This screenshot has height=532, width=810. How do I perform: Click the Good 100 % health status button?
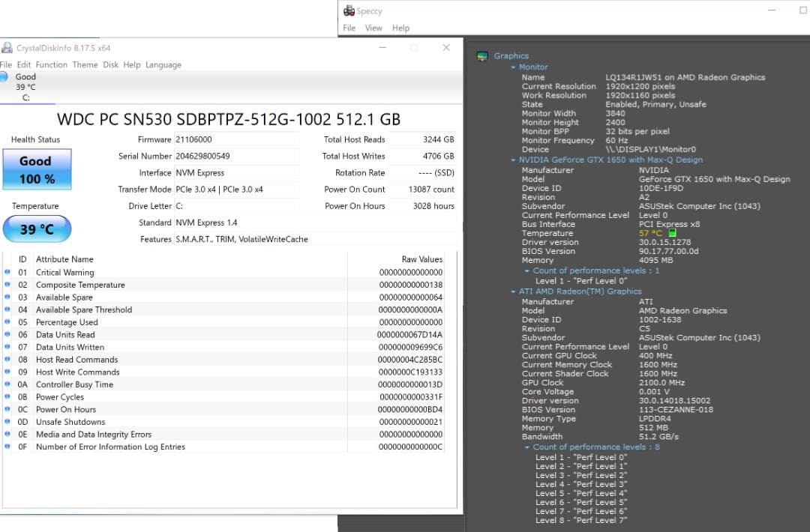37,169
